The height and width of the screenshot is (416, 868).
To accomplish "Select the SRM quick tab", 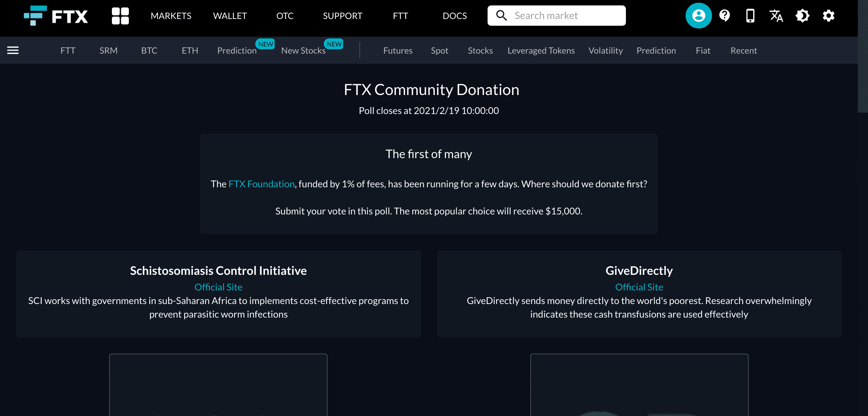I will pos(108,51).
